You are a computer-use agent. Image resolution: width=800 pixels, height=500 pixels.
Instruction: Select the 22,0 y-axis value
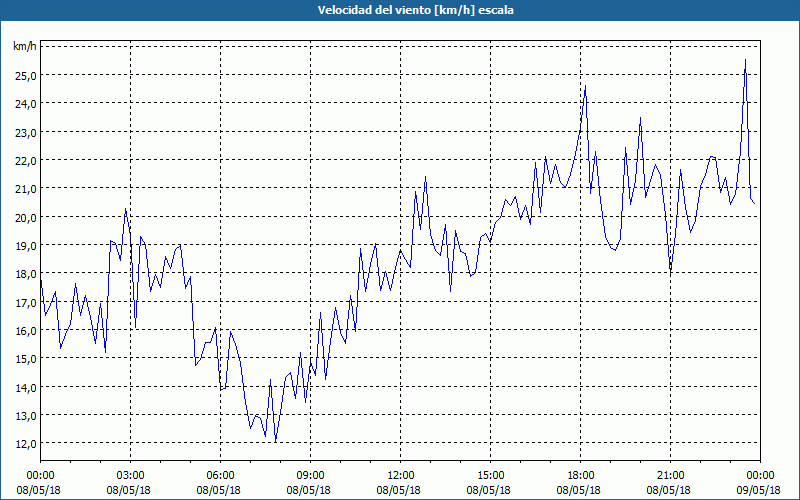25,160
